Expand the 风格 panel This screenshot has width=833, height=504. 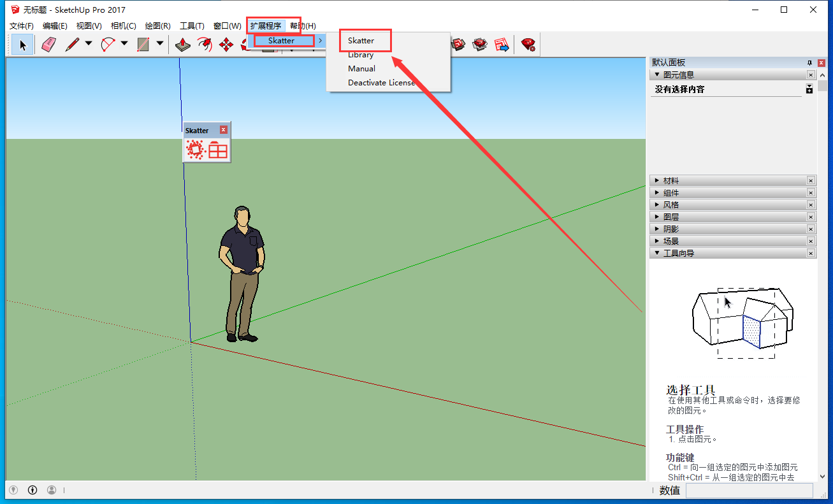pos(657,205)
